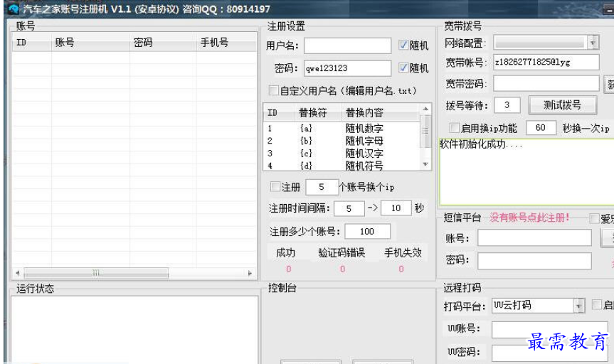Click the 替换符 column header
614x364 pixels.
tap(318, 113)
